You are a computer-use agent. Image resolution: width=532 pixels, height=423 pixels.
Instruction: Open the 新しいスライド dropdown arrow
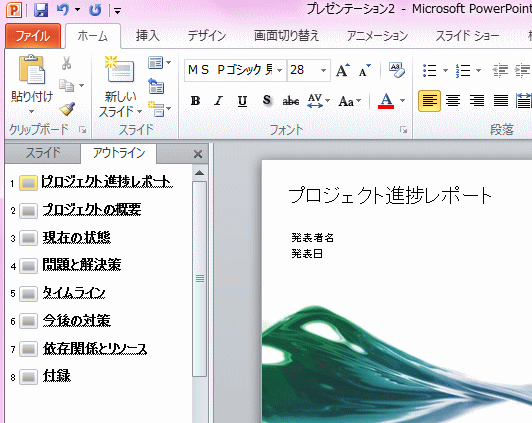(139, 112)
